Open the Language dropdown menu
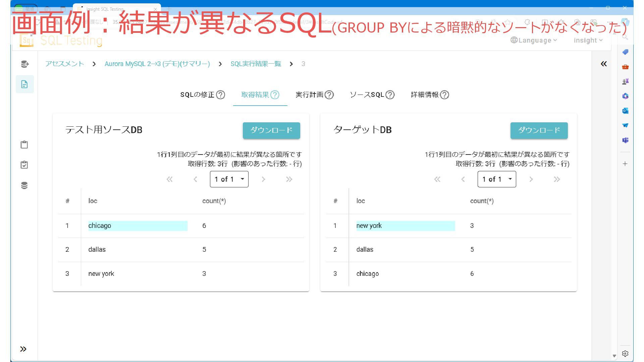Viewport: 644px width, 362px height. pos(534,40)
